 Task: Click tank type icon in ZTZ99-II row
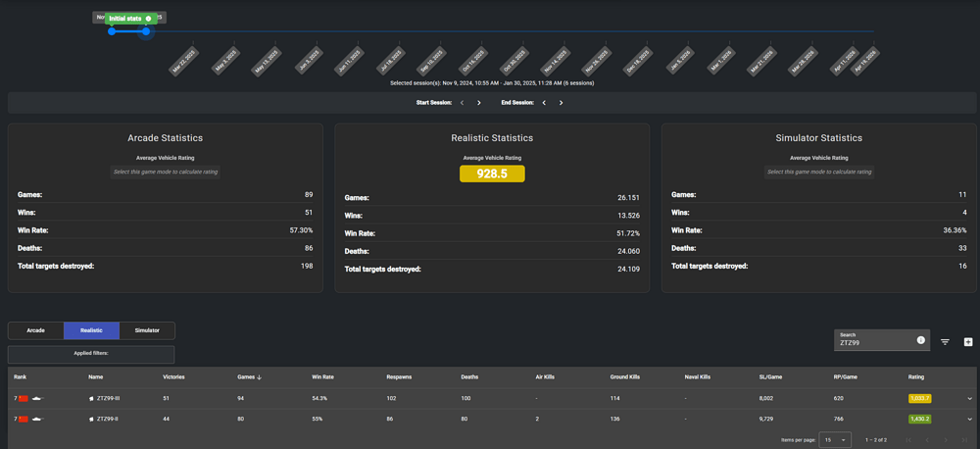click(37, 419)
